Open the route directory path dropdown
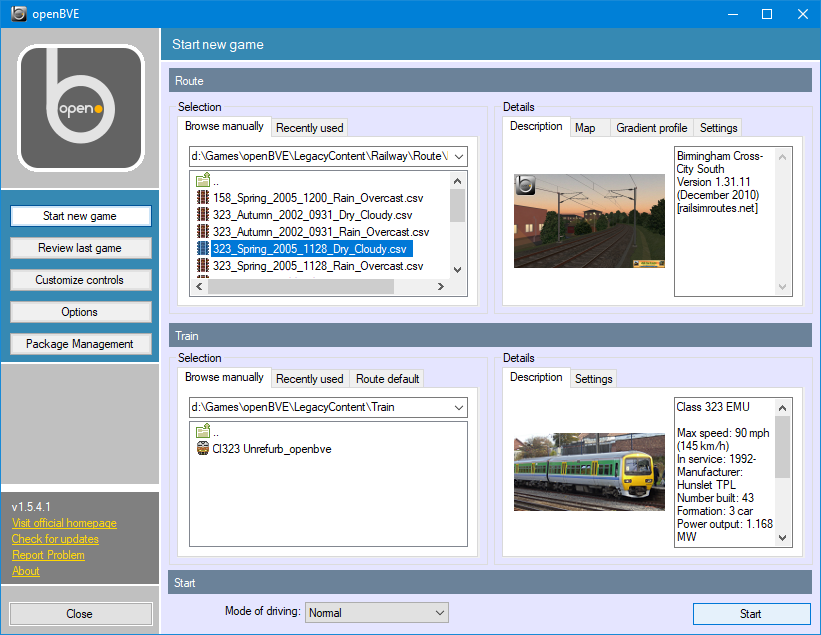 [457, 156]
